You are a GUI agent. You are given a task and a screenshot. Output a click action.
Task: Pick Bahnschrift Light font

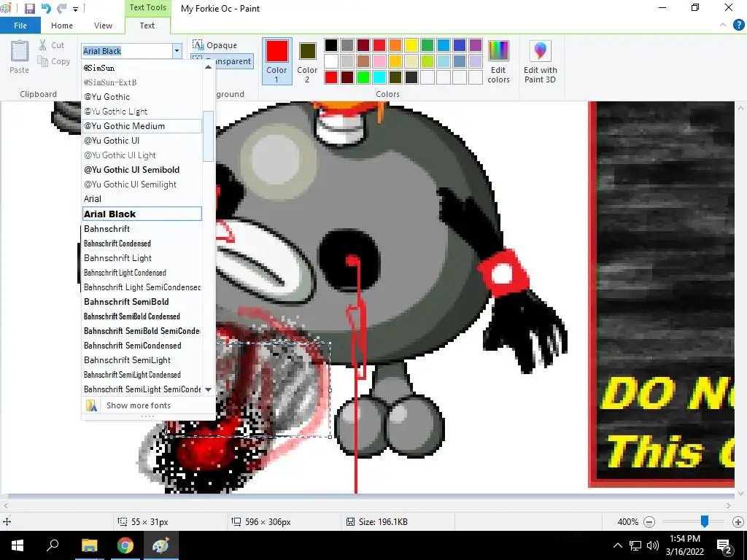click(142, 257)
